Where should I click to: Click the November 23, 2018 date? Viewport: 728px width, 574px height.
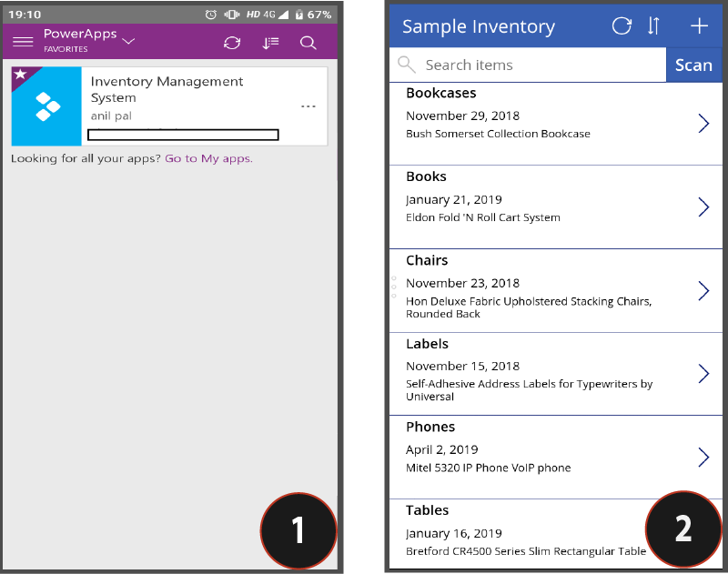click(463, 283)
